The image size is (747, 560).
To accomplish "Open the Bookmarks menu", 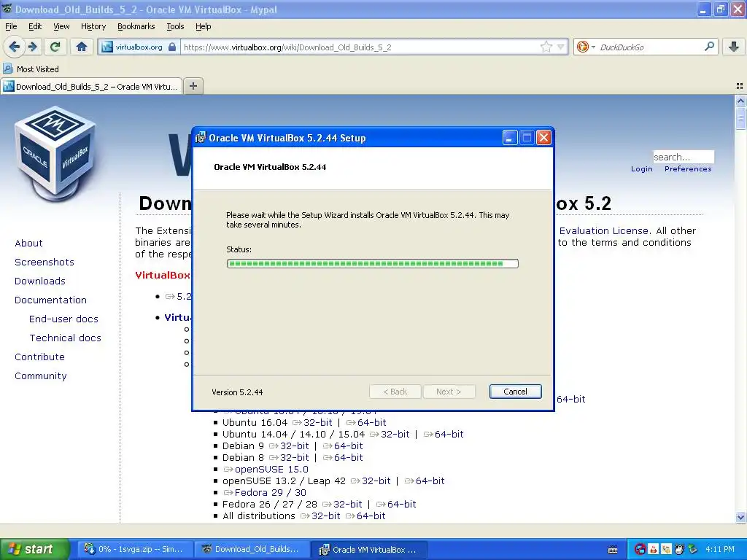I will 136,26.
